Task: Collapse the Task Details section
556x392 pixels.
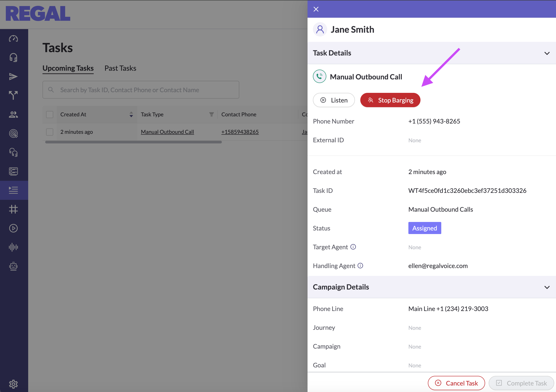Action: coord(547,53)
